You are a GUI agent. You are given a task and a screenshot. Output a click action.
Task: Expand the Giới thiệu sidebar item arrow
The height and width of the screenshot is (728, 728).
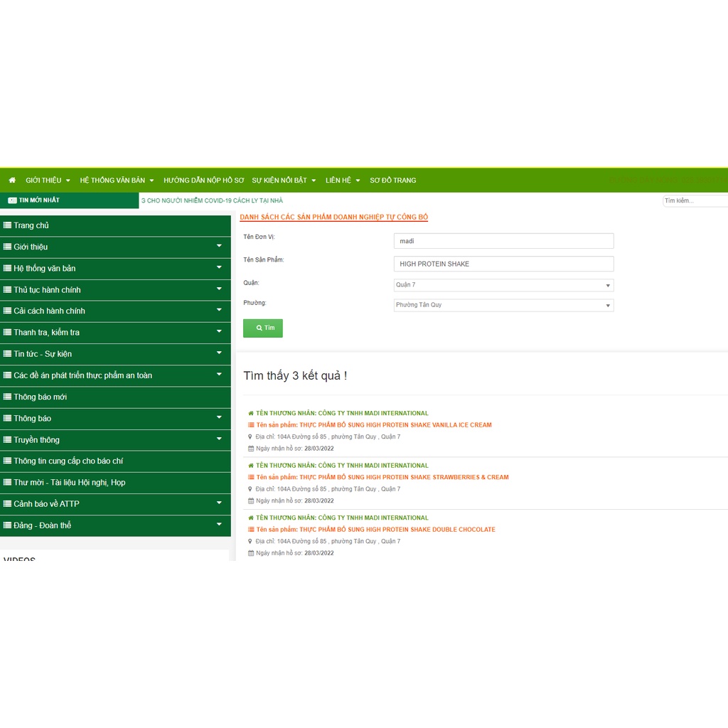(219, 247)
